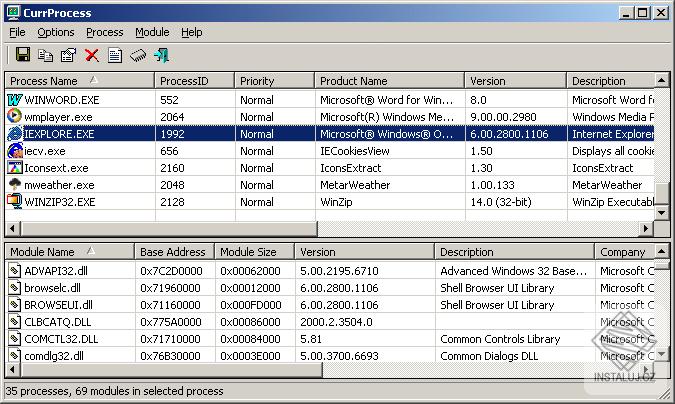Screen dimensions: 675x404
Task: Open the Options menu
Action: (56, 32)
